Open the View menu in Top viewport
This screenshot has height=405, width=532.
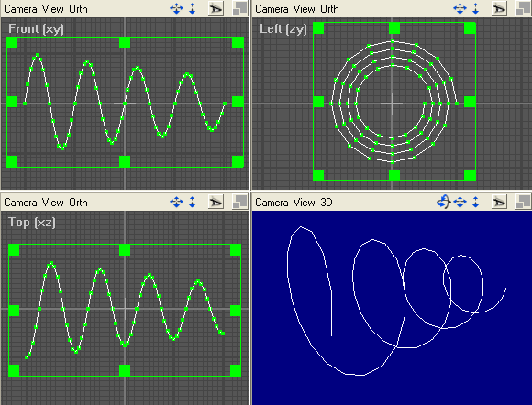pos(53,202)
